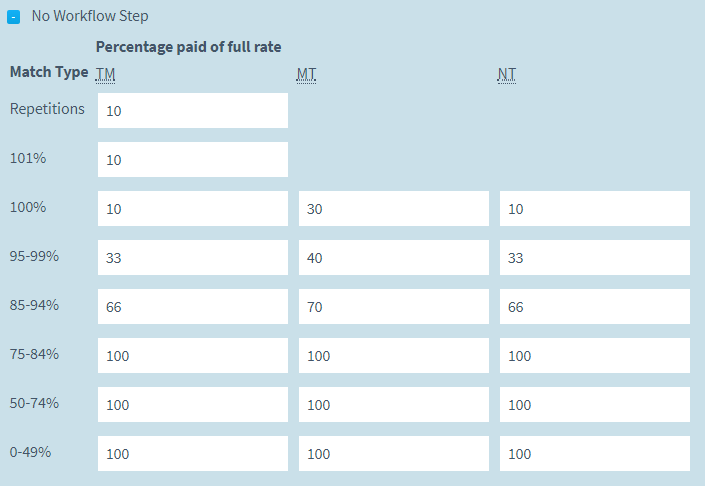Edit the 85-94% MT field showing 70
Image resolution: width=705 pixels, height=486 pixels.
click(393, 307)
